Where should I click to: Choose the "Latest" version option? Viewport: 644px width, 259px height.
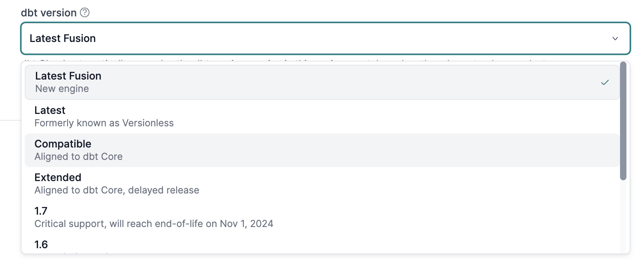coord(50,110)
